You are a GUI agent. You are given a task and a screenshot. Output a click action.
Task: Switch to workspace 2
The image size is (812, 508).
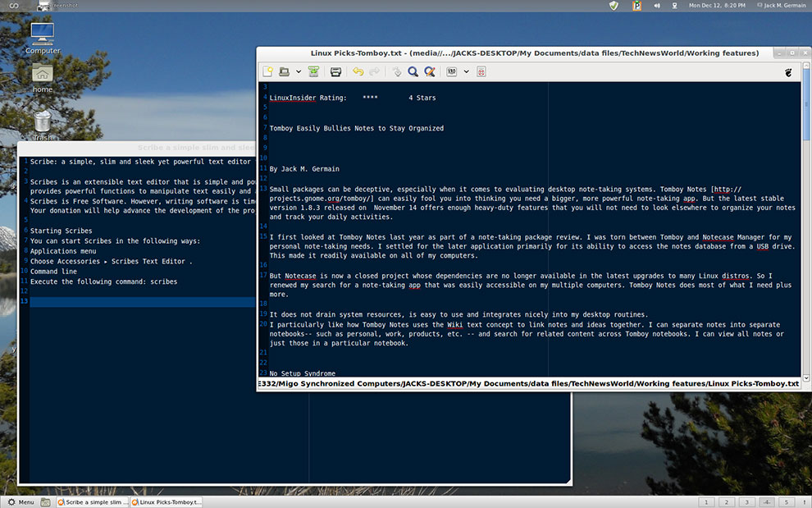click(x=727, y=501)
